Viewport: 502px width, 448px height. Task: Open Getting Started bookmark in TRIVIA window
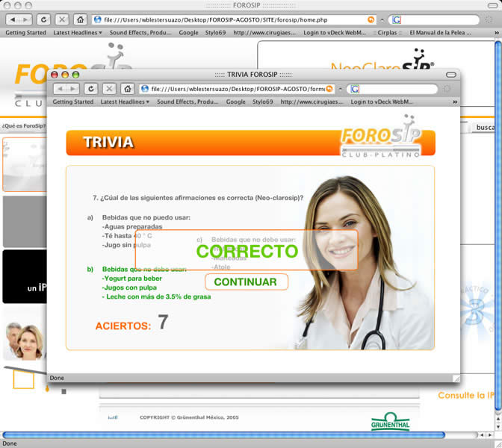click(x=73, y=102)
